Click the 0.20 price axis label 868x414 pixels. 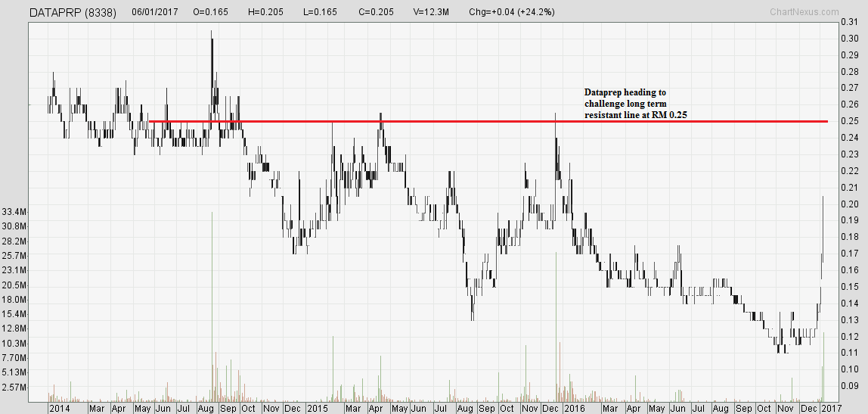tap(849, 204)
